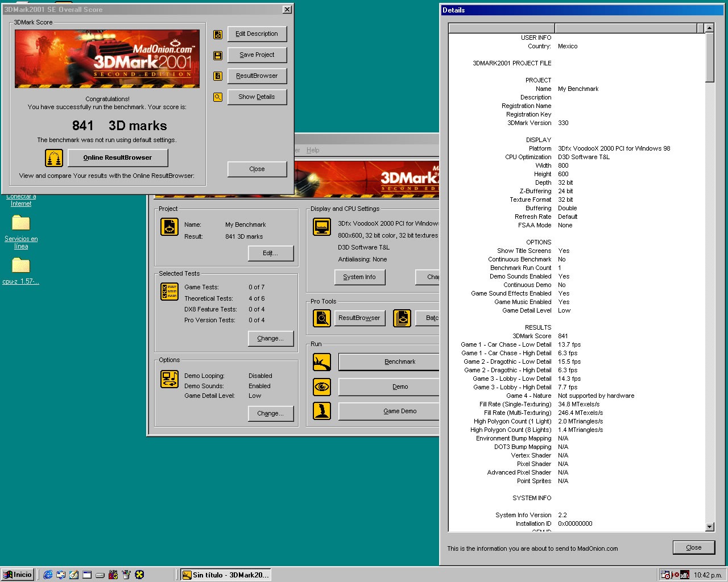
Task: Click the 'Game 4 - Nature' row in Details
Action: (x=577, y=396)
